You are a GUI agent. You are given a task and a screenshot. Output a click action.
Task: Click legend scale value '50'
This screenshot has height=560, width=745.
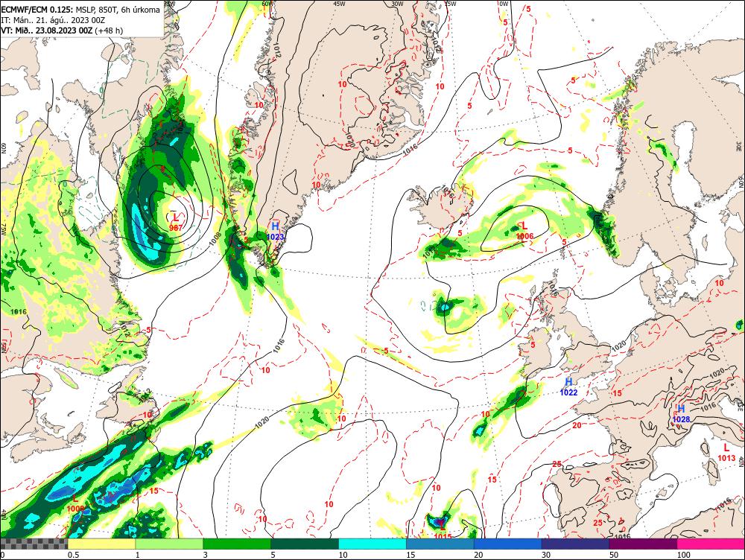[614, 555]
